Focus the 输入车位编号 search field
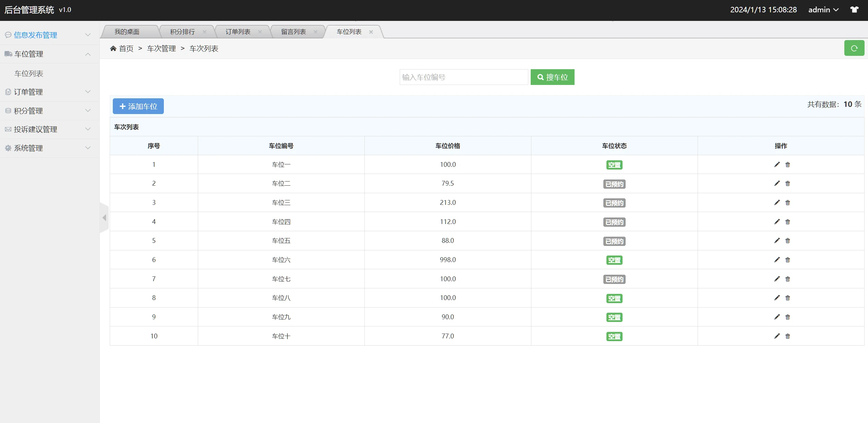868x423 pixels. [464, 77]
